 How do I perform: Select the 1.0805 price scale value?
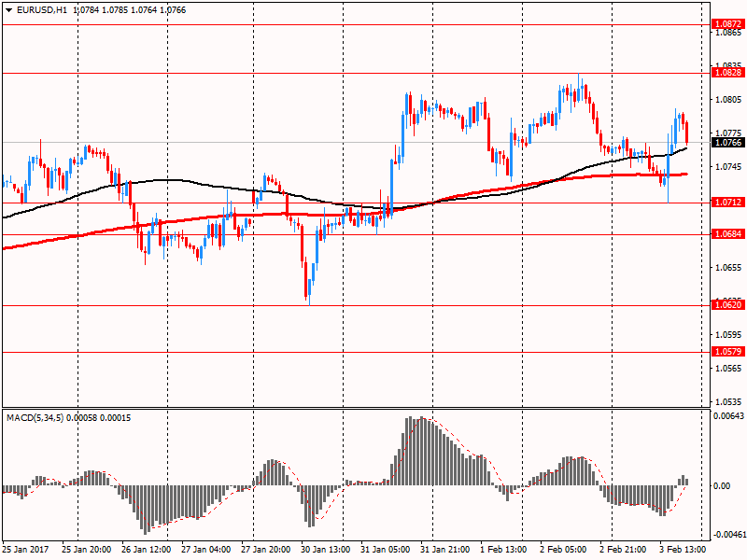pyautogui.click(x=728, y=100)
